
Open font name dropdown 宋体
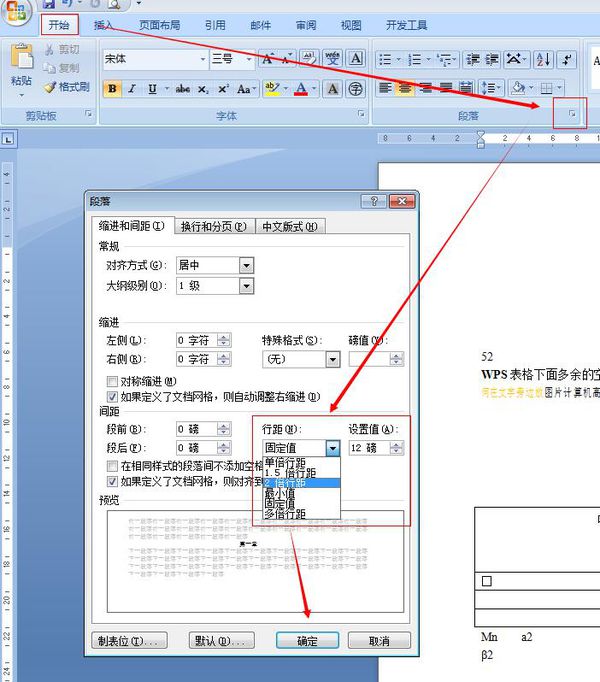pyautogui.click(x=203, y=59)
